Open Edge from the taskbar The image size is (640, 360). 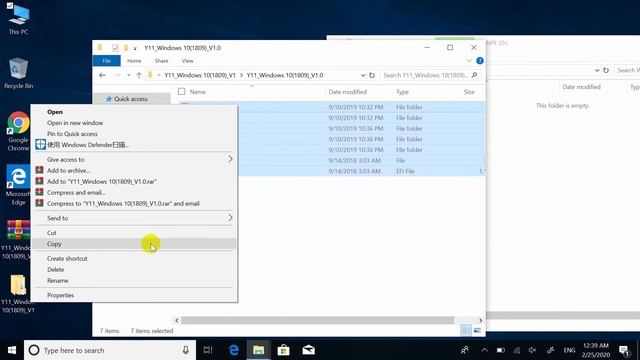[x=233, y=350]
